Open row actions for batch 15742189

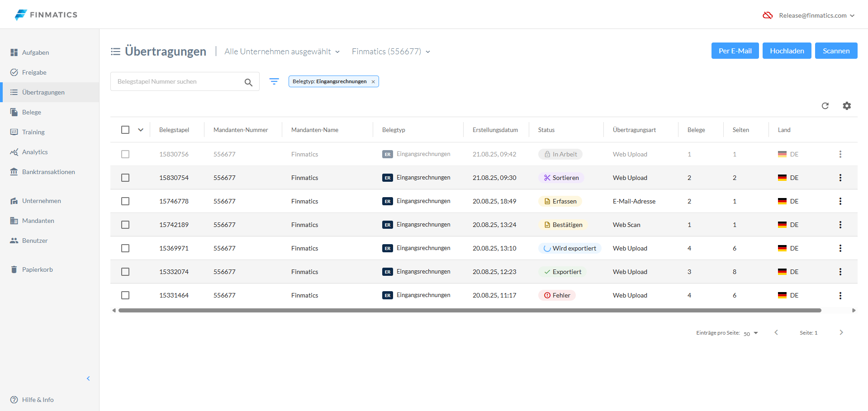[x=840, y=225]
